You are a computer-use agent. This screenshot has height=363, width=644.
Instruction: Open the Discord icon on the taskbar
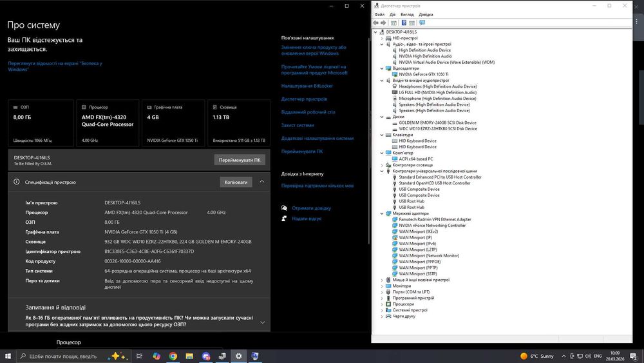(x=206, y=356)
